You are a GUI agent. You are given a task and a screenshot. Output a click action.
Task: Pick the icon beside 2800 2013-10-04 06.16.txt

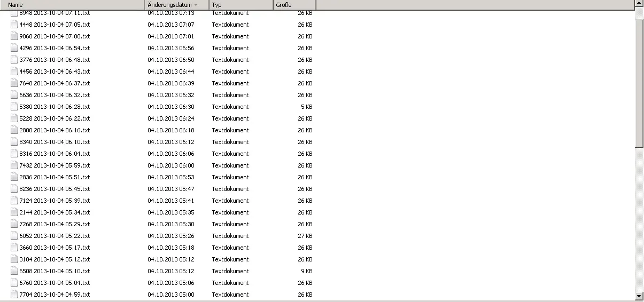[x=14, y=130]
